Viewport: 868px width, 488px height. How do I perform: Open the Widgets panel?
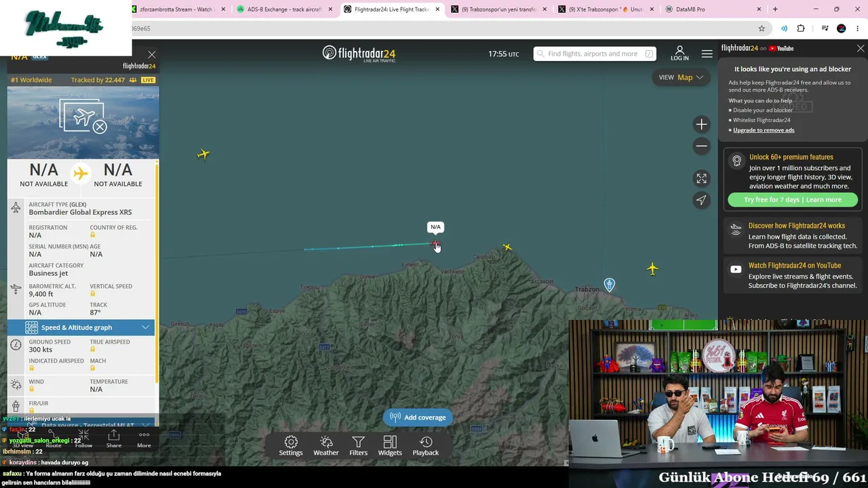pos(390,446)
